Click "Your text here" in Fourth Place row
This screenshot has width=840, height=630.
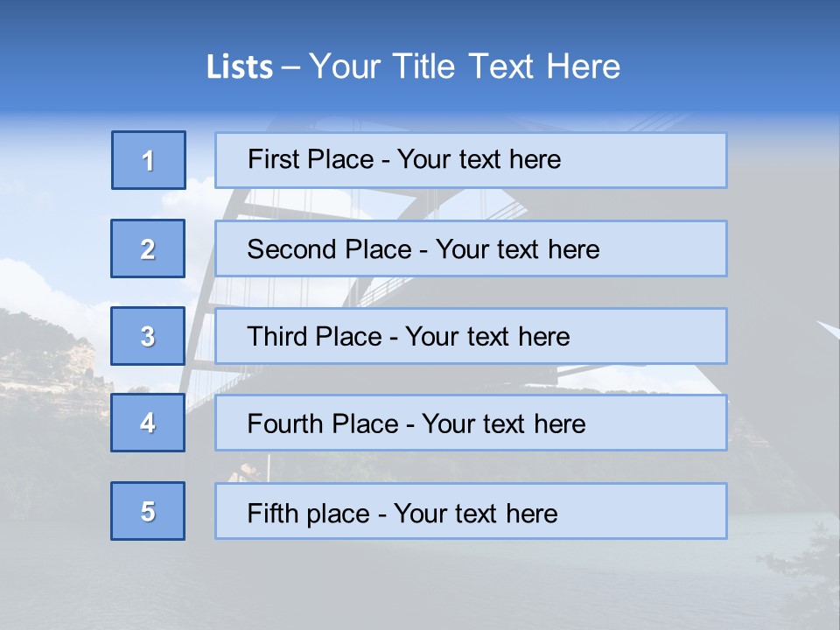pyautogui.click(x=504, y=424)
